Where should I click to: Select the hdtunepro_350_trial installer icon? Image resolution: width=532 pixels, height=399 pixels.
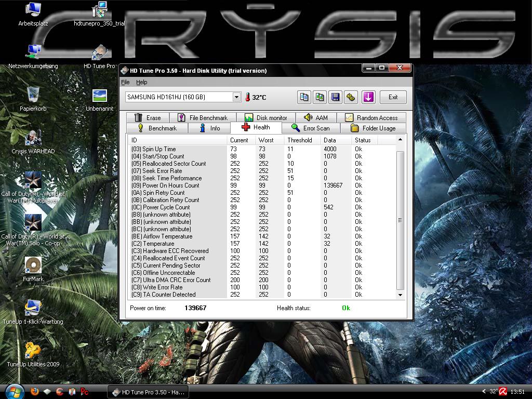(x=99, y=14)
